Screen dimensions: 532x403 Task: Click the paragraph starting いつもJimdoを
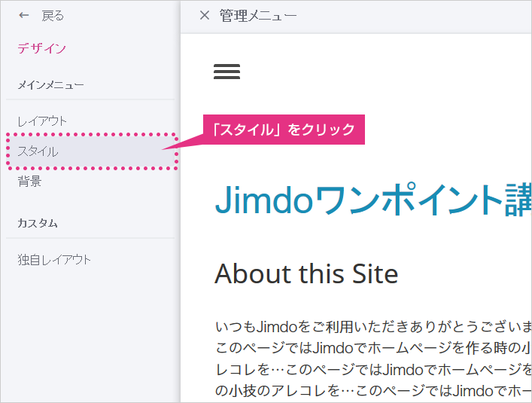[373, 359]
